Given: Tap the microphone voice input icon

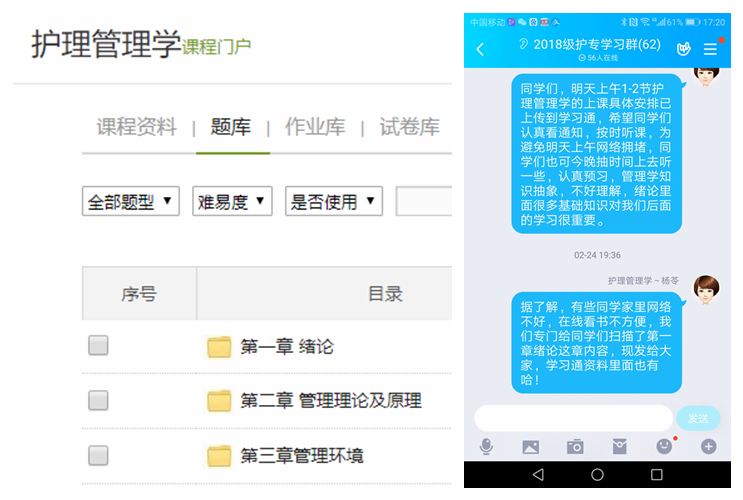Looking at the screenshot, I should tap(486, 446).
